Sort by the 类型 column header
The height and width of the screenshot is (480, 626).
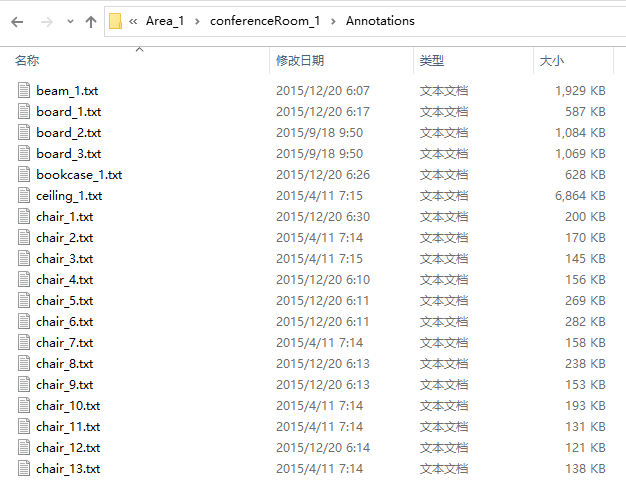432,61
